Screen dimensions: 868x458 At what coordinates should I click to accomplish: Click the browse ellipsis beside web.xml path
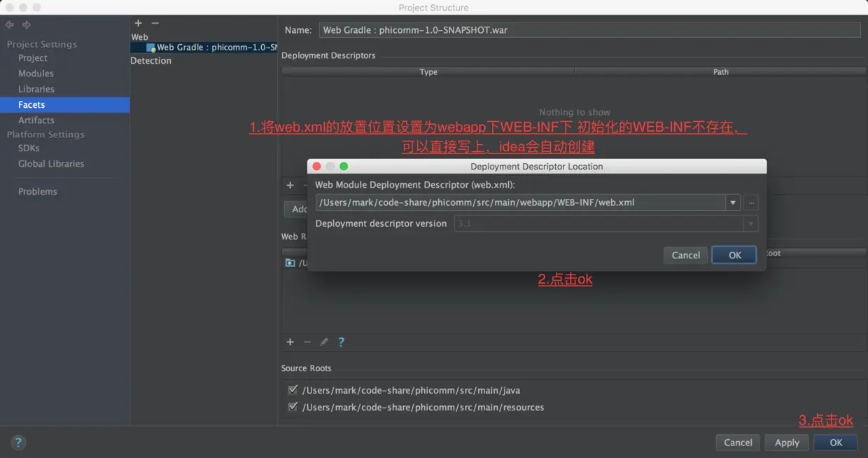point(750,202)
